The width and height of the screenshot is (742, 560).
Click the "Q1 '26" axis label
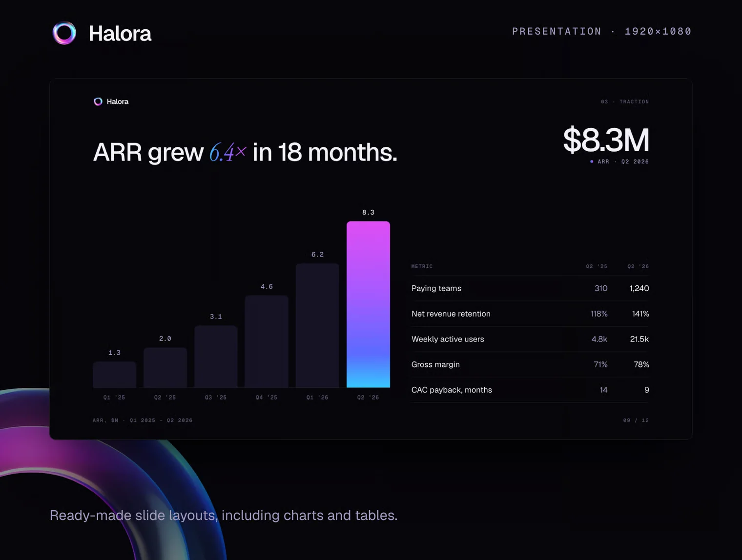pos(317,398)
